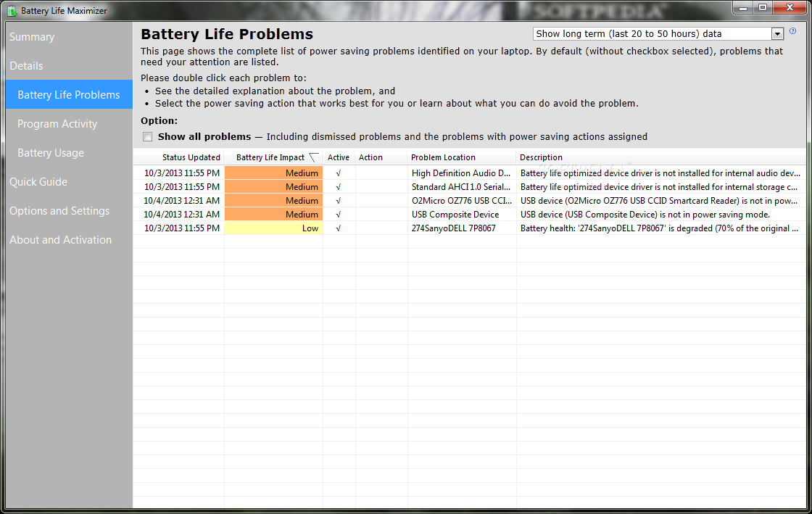Viewport: 812px width, 514px height.
Task: Click Active checkmark for O2Micro OZ776 row
Action: tap(338, 201)
